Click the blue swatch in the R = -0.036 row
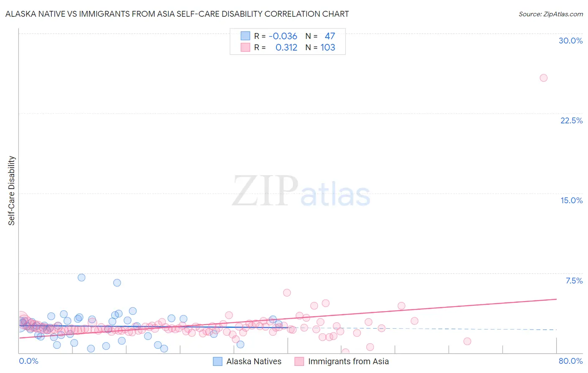The image size is (588, 373). pyautogui.click(x=245, y=36)
